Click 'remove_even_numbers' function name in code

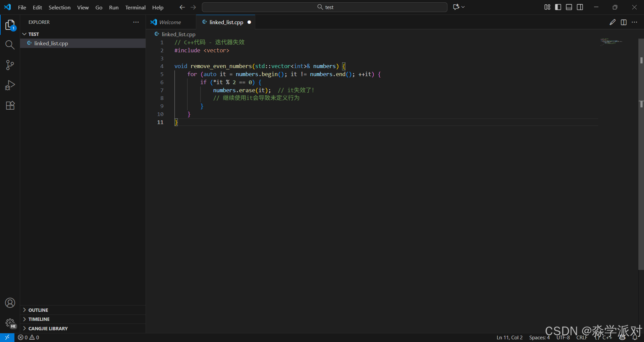click(x=221, y=66)
